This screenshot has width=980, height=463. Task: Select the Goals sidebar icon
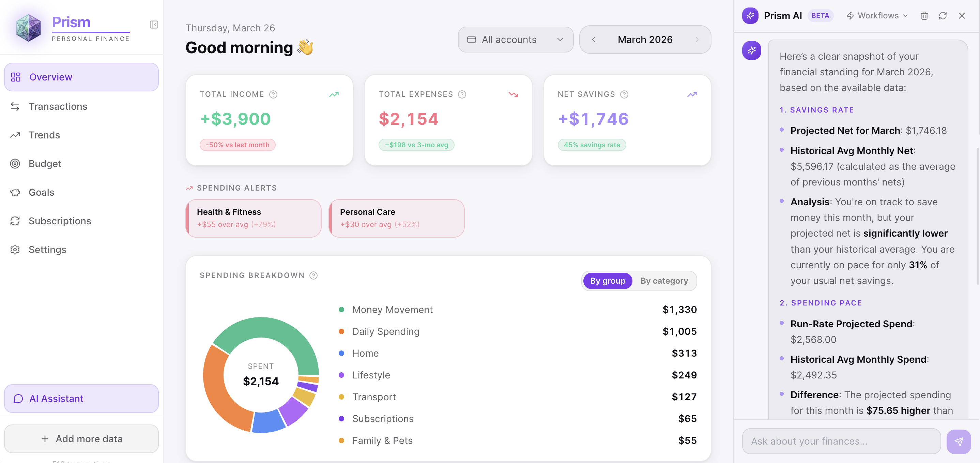[15, 192]
